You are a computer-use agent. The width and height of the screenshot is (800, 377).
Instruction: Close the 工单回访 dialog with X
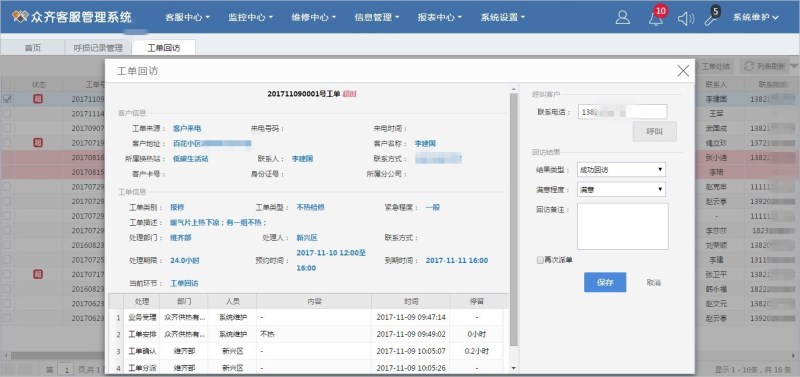tap(683, 71)
